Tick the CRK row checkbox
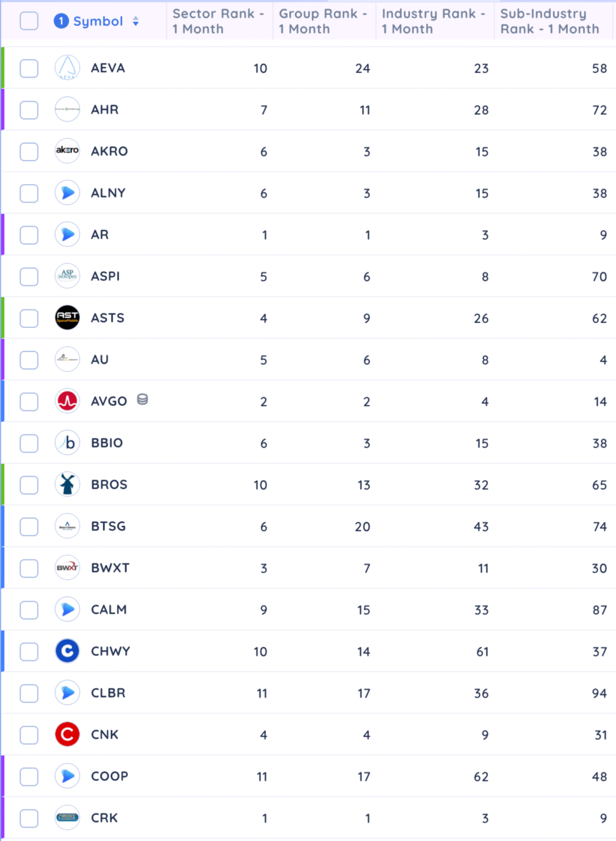The image size is (616, 841). pyautogui.click(x=29, y=818)
